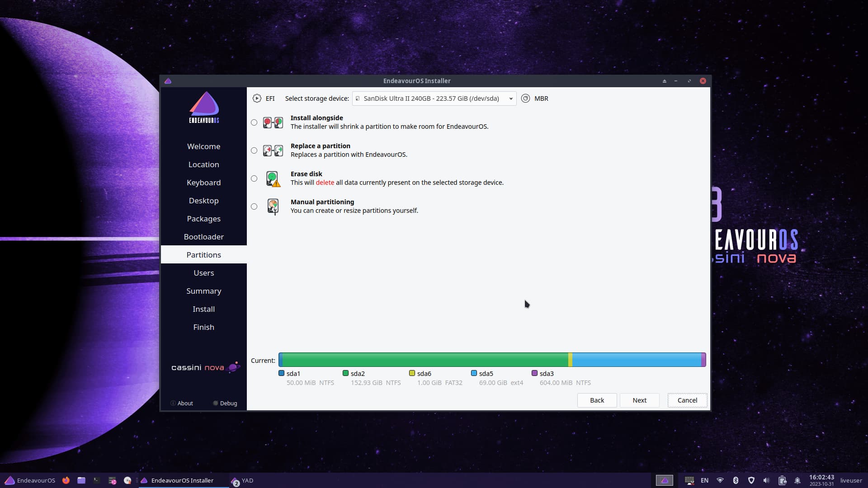
Task: Click the Manual partitioning disk icon
Action: 273,206
